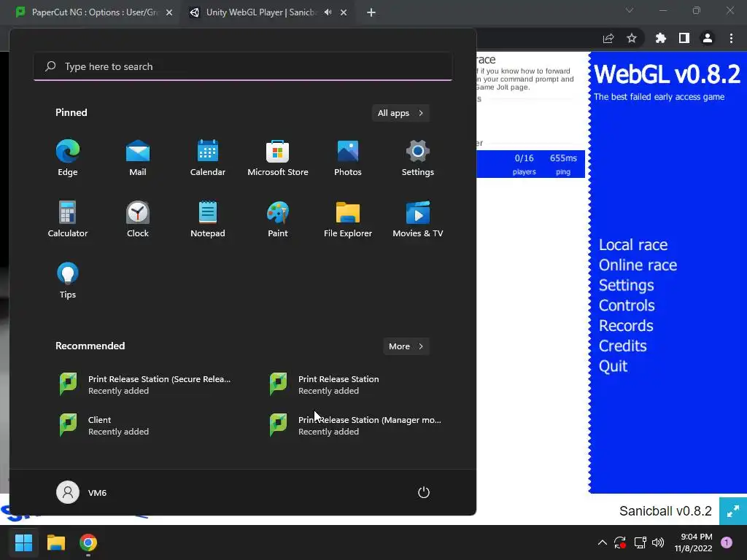Image resolution: width=747 pixels, height=560 pixels.
Task: Open the Chrome profile icon
Action: 708,38
